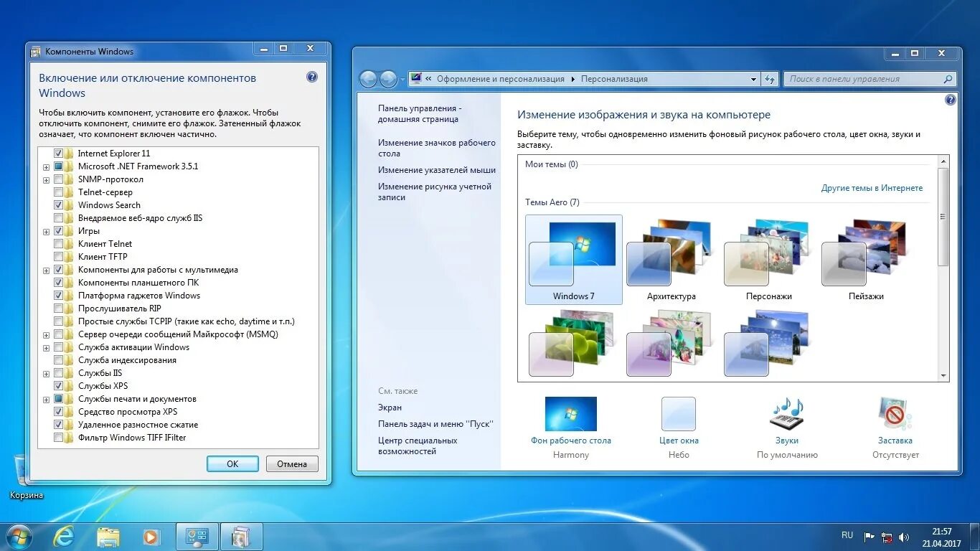Expand Компоненты для работы с мультимедиа

[46, 270]
